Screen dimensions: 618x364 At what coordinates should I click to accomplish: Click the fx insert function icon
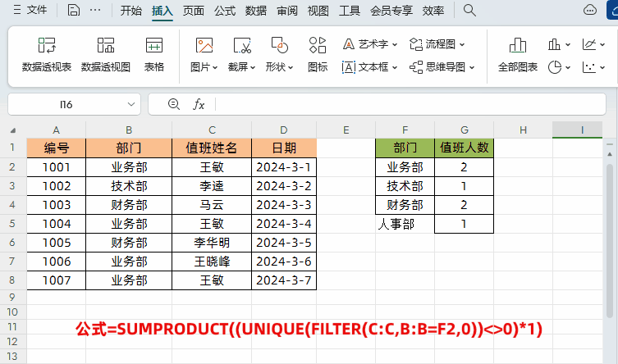pyautogui.click(x=199, y=104)
